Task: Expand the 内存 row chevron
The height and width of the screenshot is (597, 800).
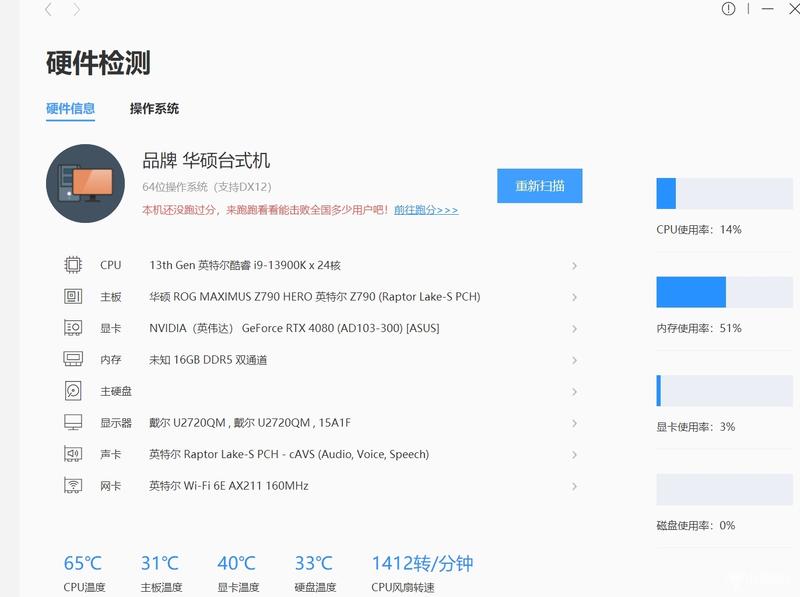Action: pyautogui.click(x=574, y=360)
